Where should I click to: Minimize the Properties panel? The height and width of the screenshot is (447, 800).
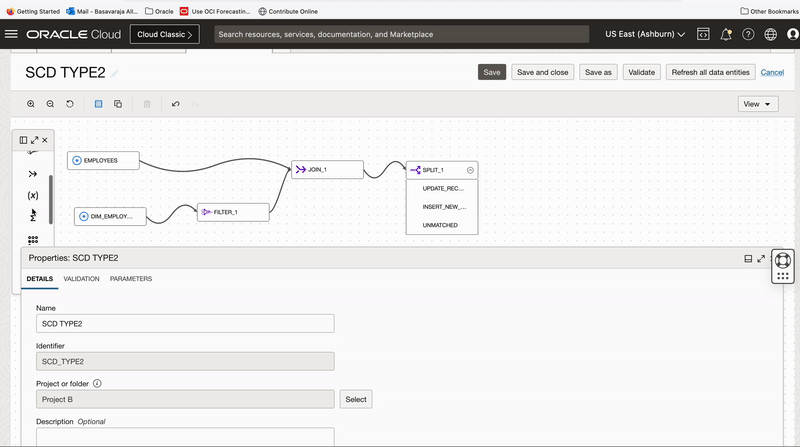(748, 259)
